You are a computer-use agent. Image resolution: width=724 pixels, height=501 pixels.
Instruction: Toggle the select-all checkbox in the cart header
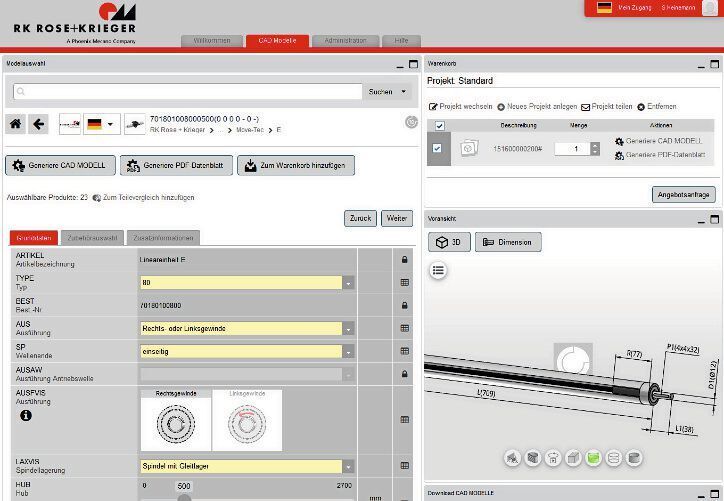coord(440,126)
